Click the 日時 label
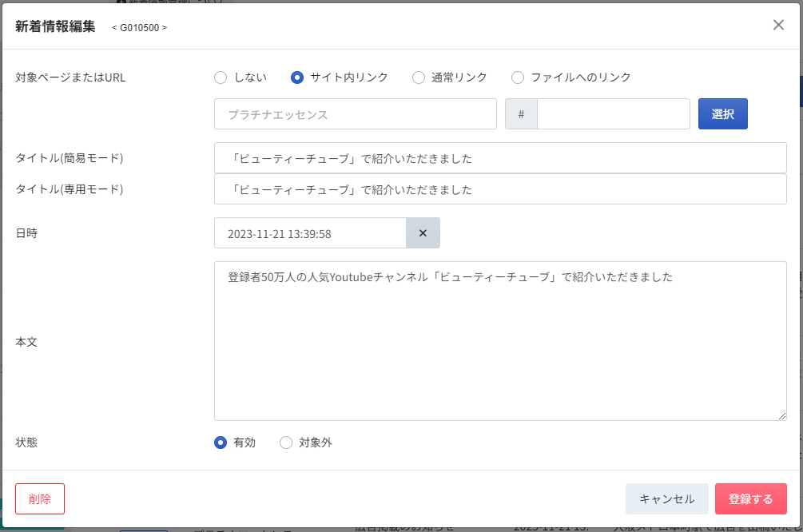 26,233
